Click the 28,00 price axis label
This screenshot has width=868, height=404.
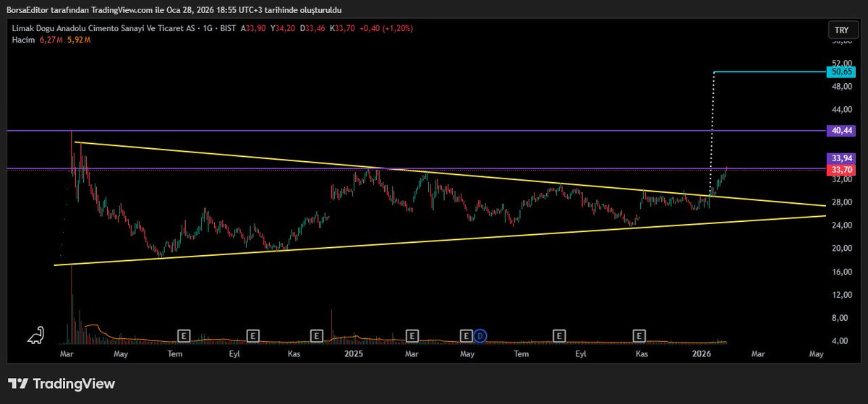842,202
